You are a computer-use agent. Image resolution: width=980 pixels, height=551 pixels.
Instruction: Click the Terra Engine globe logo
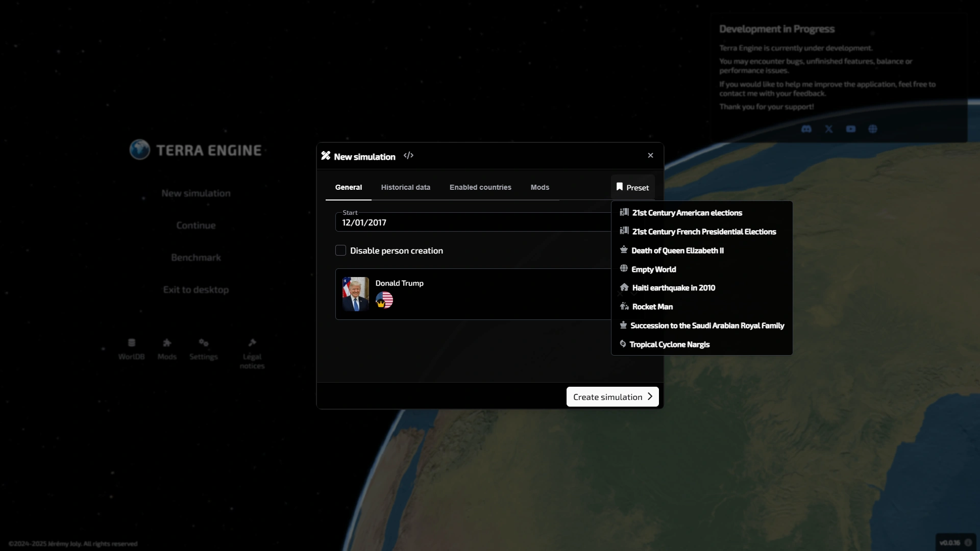140,150
